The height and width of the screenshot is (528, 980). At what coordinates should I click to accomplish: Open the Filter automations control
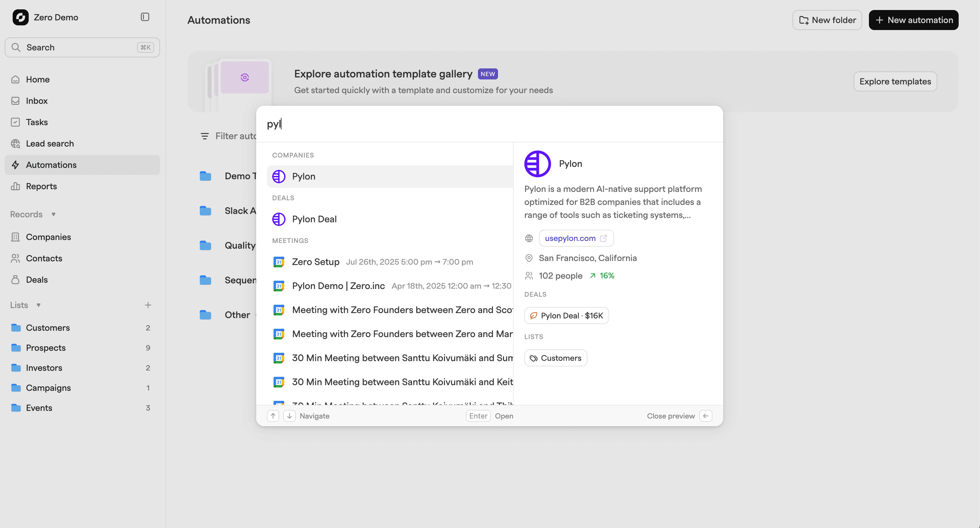point(228,136)
